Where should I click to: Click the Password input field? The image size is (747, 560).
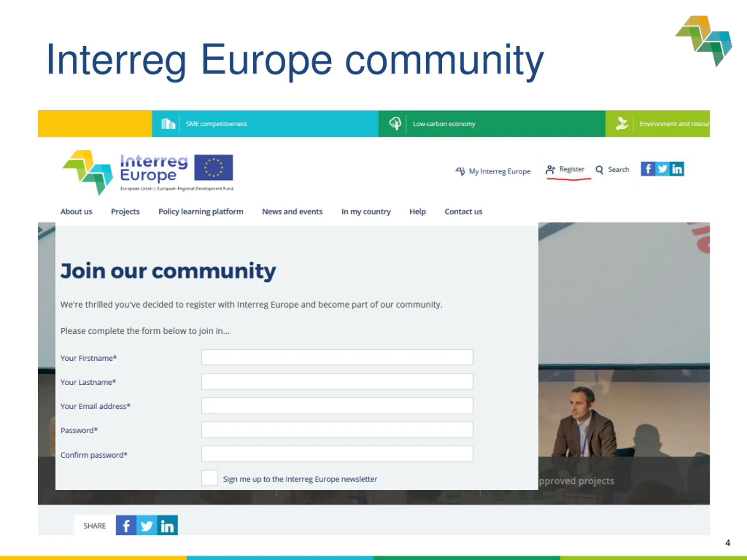click(x=337, y=430)
